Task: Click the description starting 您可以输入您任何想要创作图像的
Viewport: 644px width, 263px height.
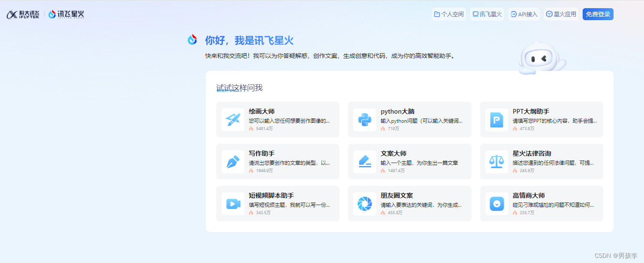Action: coord(290,121)
